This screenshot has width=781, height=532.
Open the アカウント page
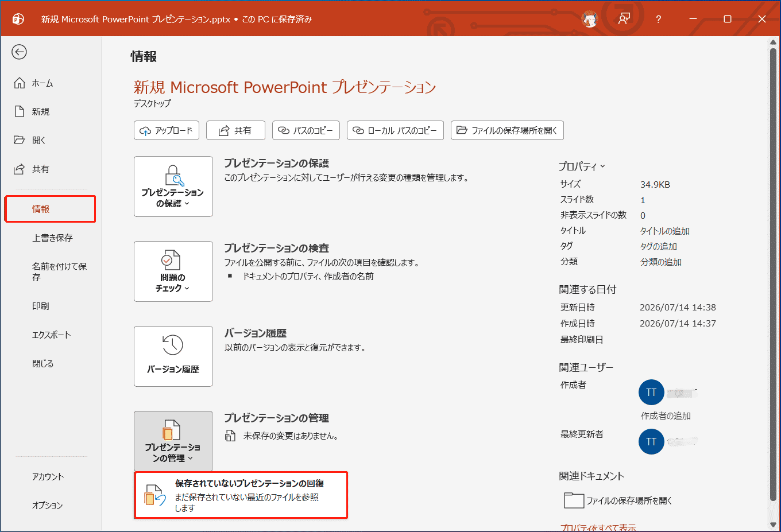coord(48,476)
